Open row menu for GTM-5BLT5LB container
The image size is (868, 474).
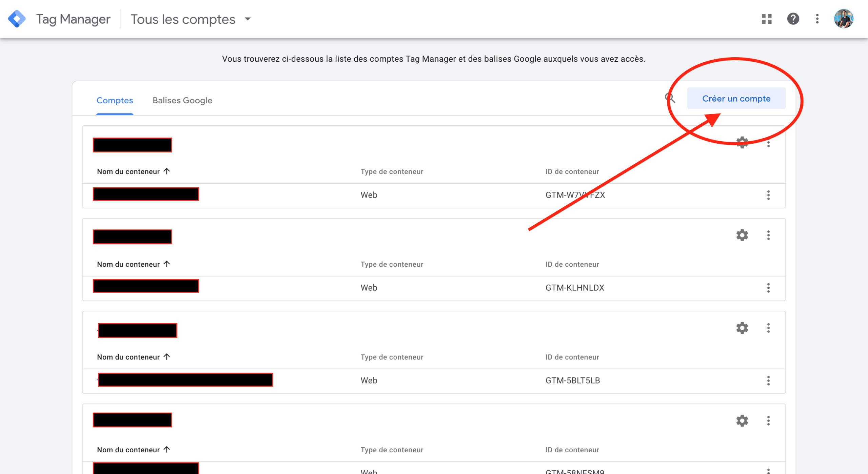click(768, 381)
